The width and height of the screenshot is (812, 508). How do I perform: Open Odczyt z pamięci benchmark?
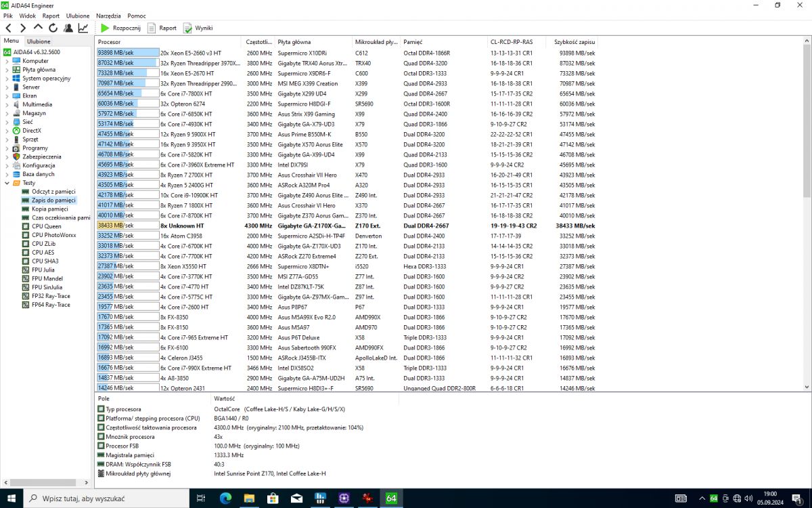(x=49, y=192)
